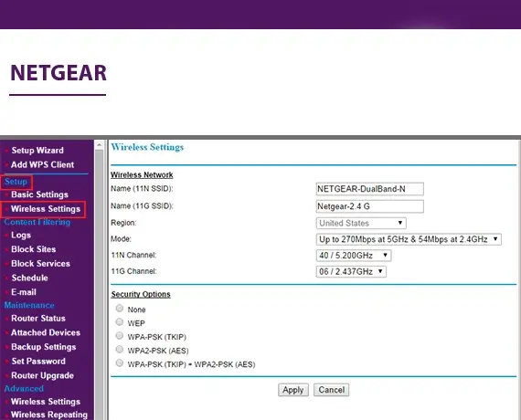Open the Logs page
The width and height of the screenshot is (521, 420).
coord(21,235)
